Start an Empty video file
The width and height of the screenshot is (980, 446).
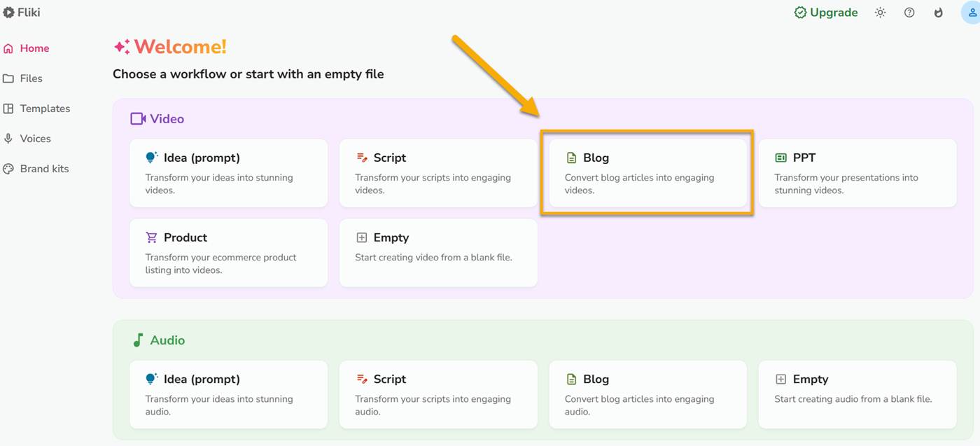[438, 253]
